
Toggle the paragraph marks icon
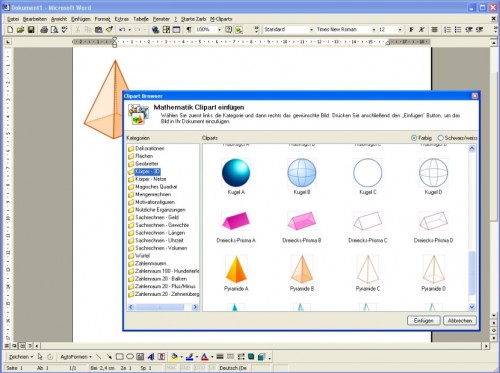coord(189,30)
